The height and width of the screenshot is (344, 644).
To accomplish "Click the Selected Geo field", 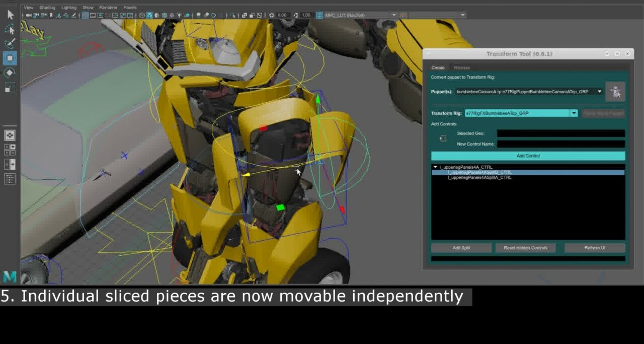I will click(561, 133).
